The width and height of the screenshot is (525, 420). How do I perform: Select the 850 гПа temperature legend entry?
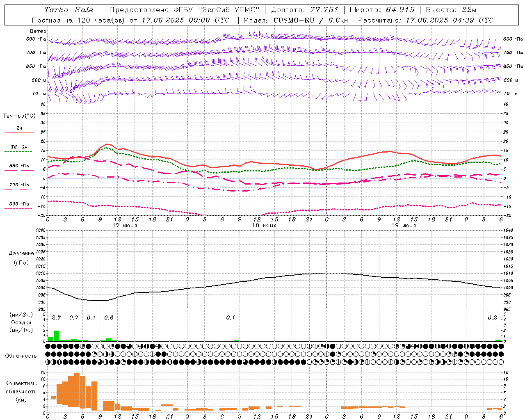pos(19,166)
